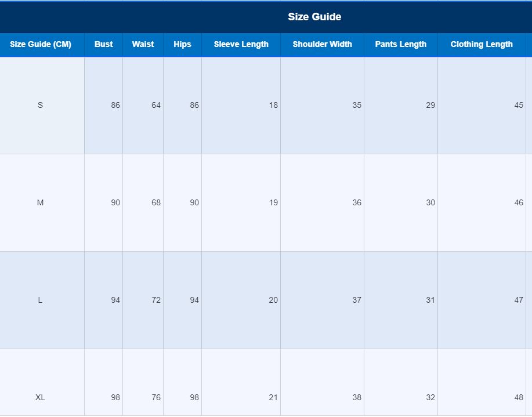This screenshot has width=532, height=417.
Task: Click Bust value "86" in the S row
Action: [115, 105]
